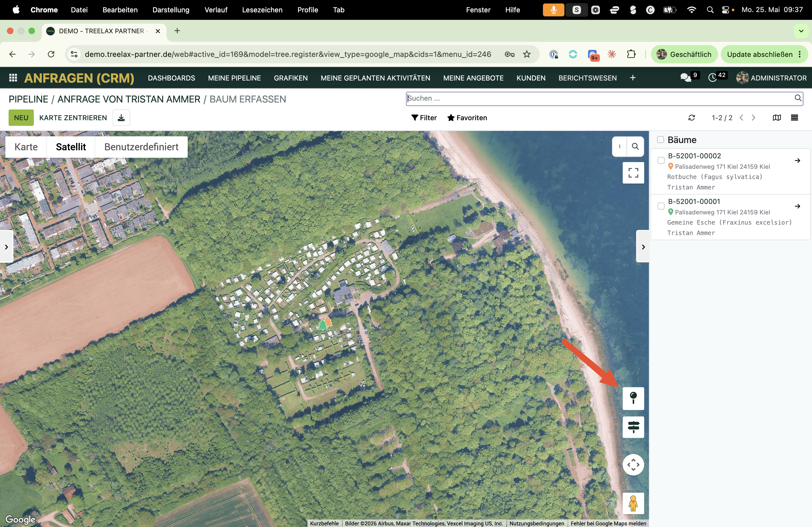
Task: Open the Dashboards menu
Action: click(171, 78)
